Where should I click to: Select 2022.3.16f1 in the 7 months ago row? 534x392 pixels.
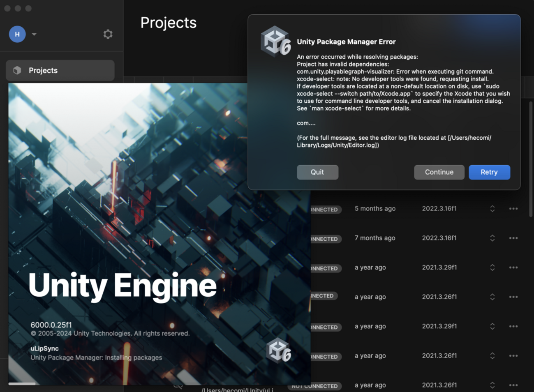pos(439,238)
